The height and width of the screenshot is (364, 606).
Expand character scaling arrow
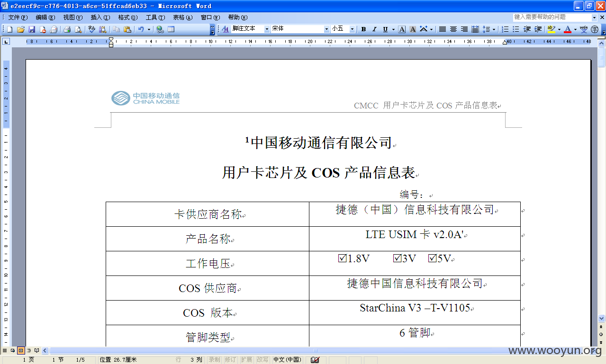431,29
